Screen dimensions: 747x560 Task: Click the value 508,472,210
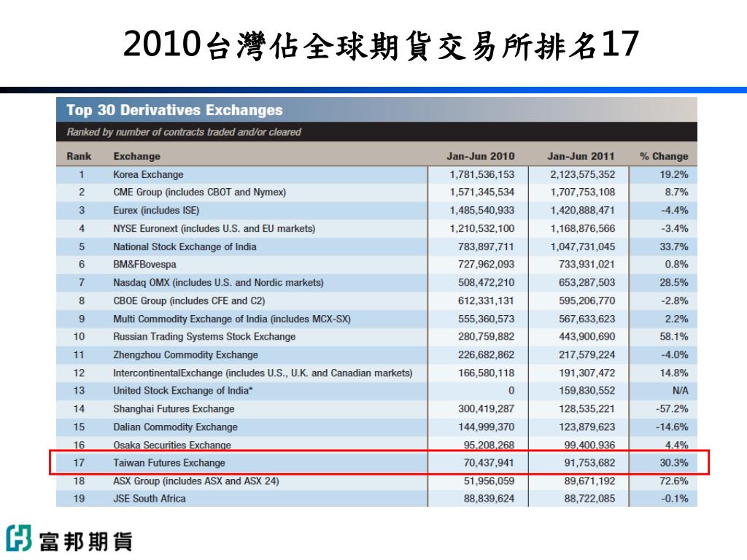coord(486,282)
